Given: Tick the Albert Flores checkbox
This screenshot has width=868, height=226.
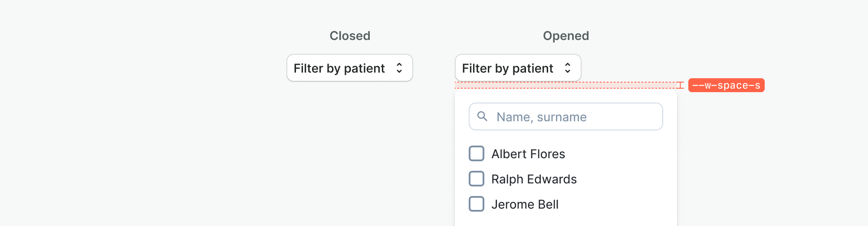Looking at the screenshot, I should pyautogui.click(x=477, y=153).
